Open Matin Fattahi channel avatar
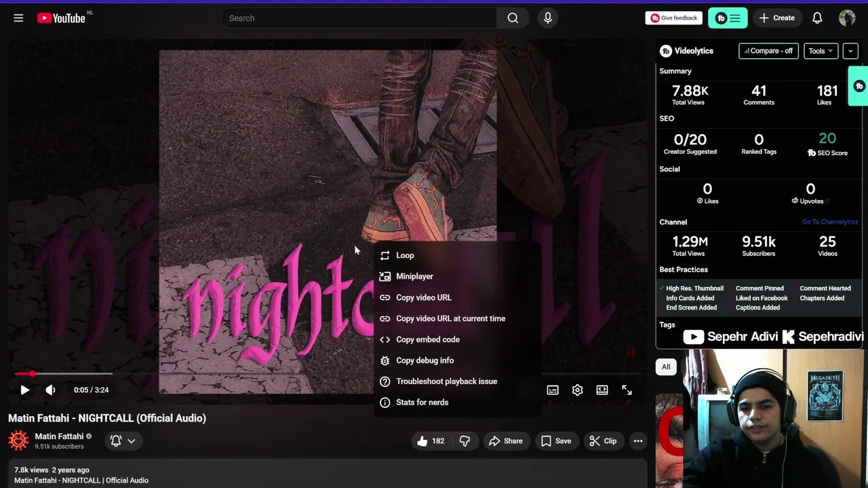 coord(18,441)
